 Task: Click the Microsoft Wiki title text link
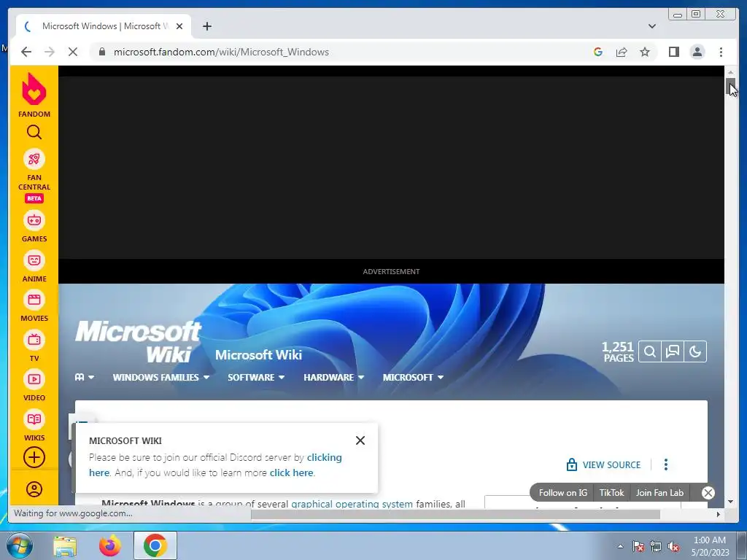[258, 355]
